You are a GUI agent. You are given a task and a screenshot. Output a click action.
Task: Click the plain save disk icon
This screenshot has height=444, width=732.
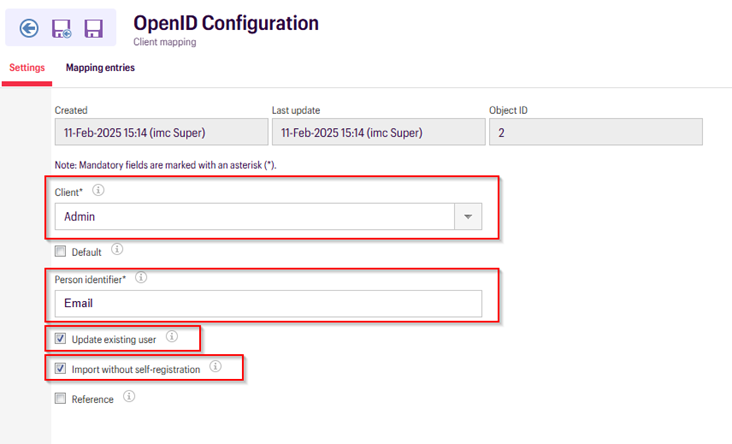click(x=93, y=29)
